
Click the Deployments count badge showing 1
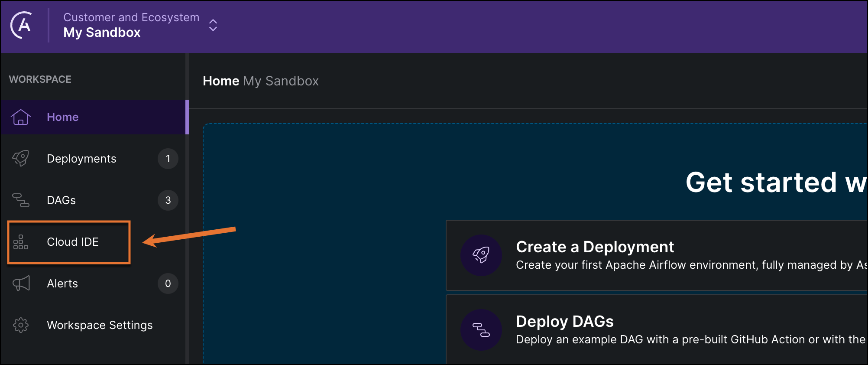[x=168, y=158]
